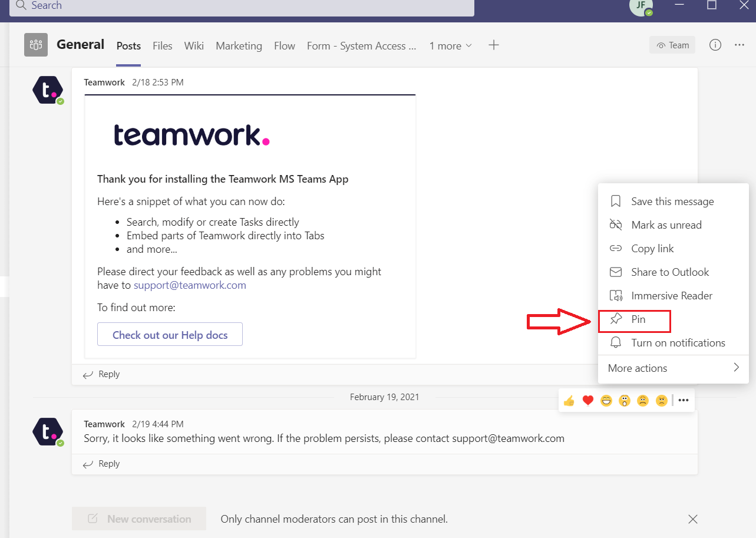This screenshot has height=538, width=756.
Task: Dismiss the moderators-only notice with X
Action: coord(693,519)
